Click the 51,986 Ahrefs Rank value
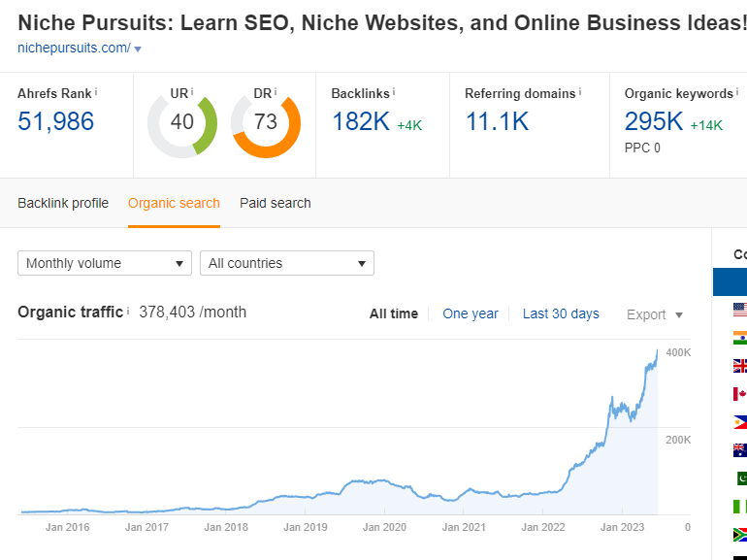This screenshot has height=560, width=747. (55, 121)
